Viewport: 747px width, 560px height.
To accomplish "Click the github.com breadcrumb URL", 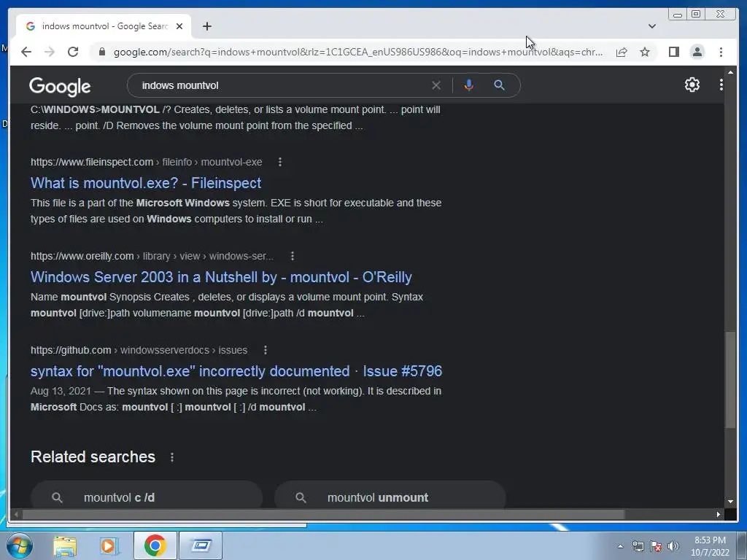I will (x=139, y=350).
